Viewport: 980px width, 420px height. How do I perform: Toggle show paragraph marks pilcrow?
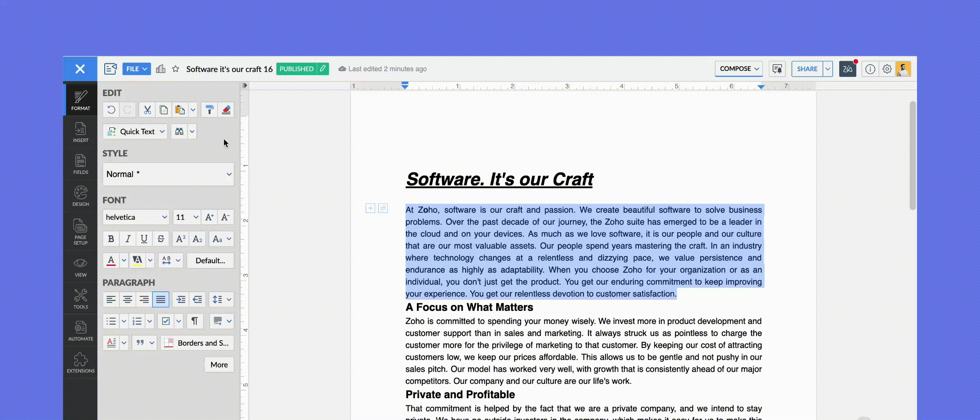coord(194,321)
